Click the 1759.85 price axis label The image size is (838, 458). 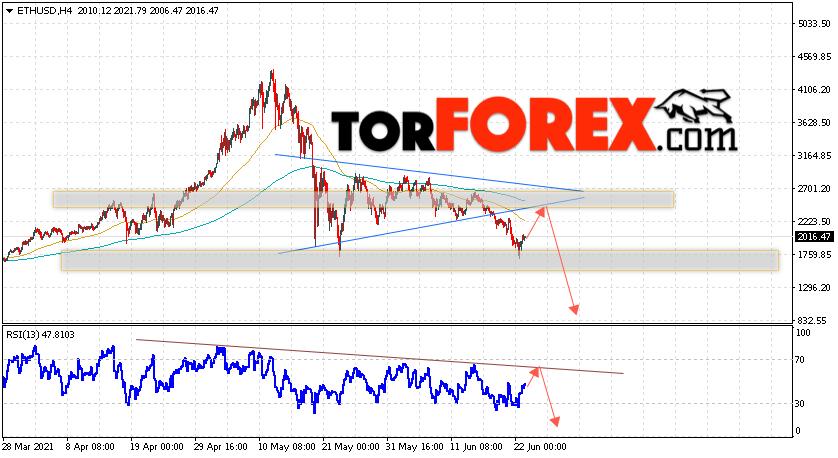pos(814,254)
